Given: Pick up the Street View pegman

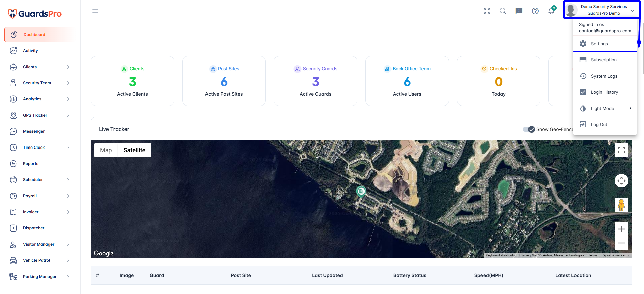Looking at the screenshot, I should [x=622, y=205].
